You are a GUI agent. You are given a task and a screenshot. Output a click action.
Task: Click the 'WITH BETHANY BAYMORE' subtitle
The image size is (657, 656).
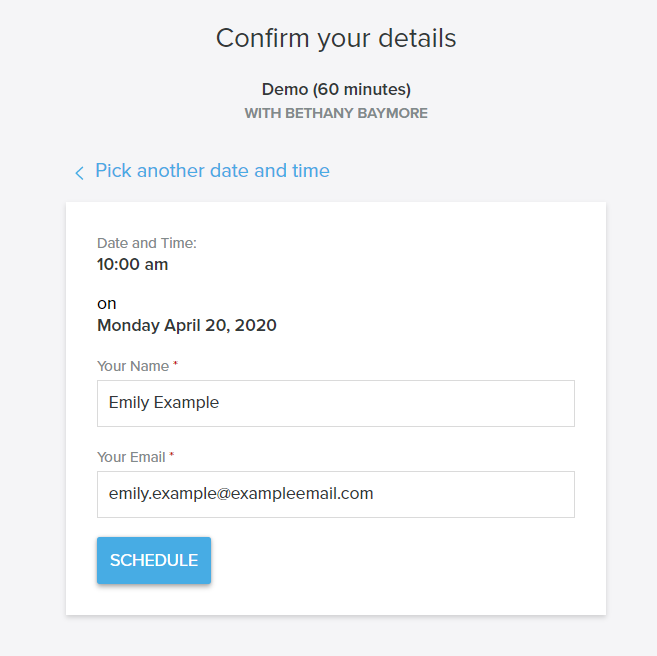point(336,113)
